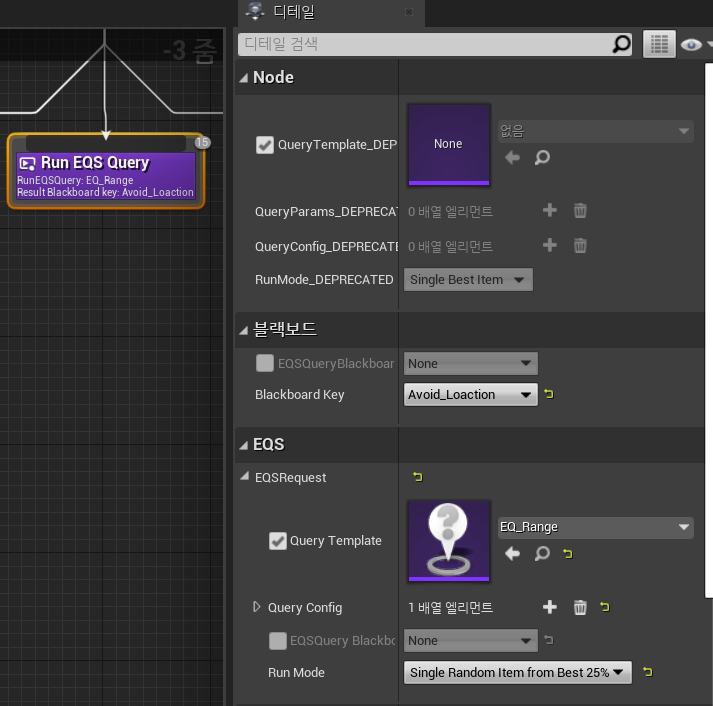Expand the Query Config array

pyautogui.click(x=257, y=607)
